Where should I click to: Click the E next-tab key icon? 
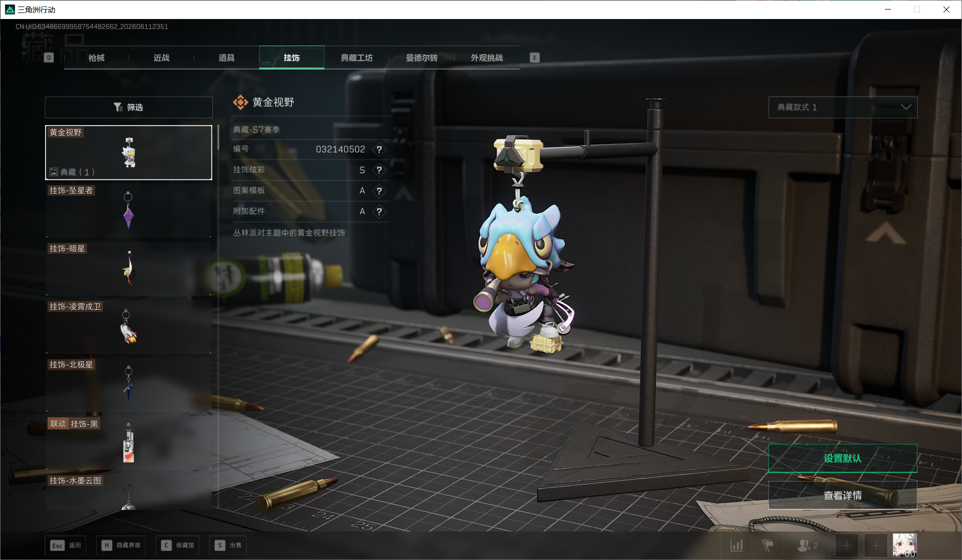535,58
